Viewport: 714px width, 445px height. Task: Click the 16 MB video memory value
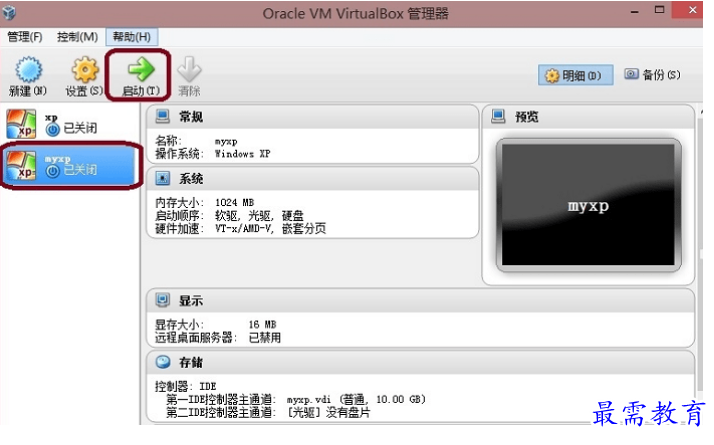pyautogui.click(x=262, y=324)
